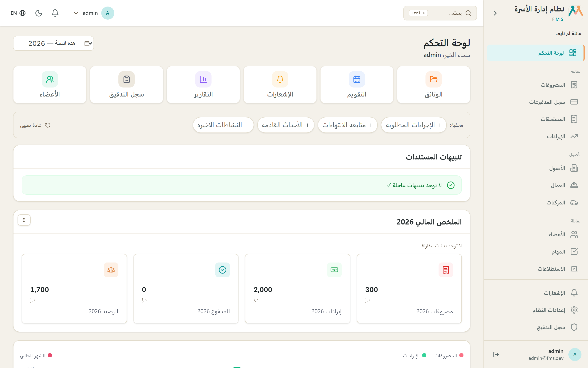
Task: Click the admin avatar in top bar
Action: 108,13
